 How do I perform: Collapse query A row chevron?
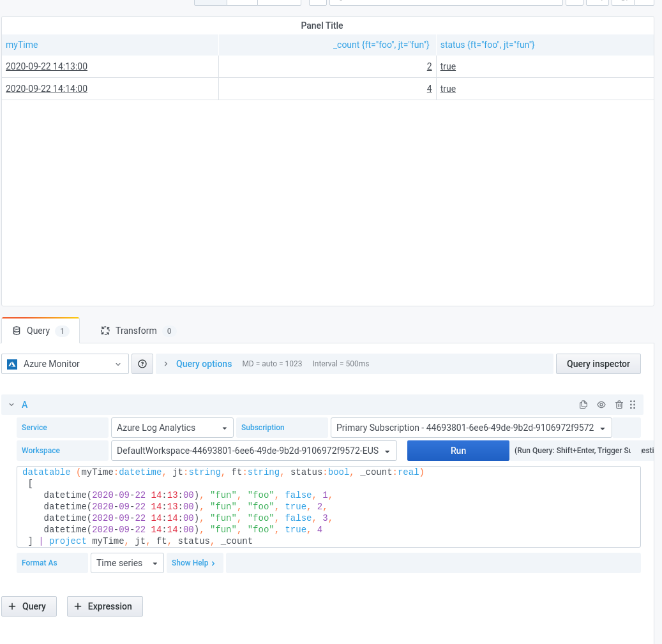(x=11, y=405)
